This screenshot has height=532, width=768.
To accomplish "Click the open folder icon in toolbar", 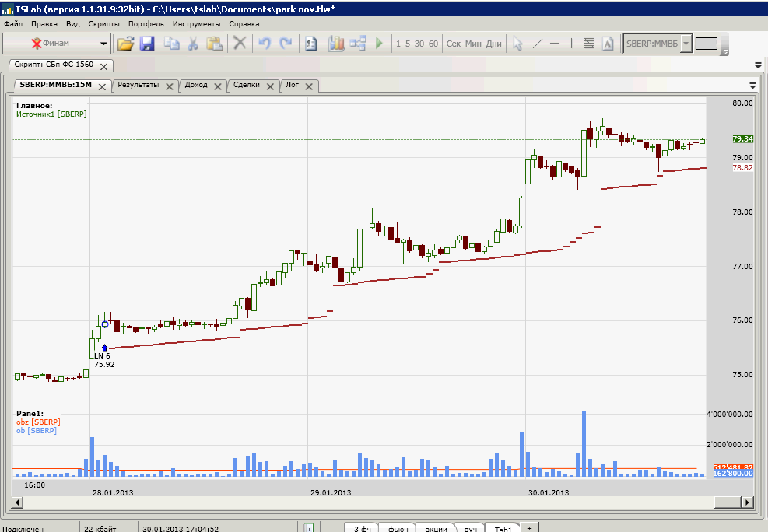I will (125, 44).
